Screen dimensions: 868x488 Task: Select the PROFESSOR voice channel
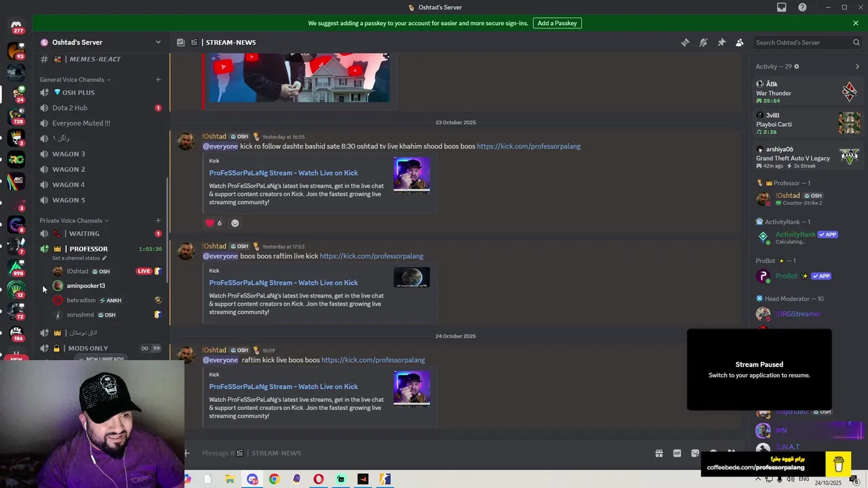102,249
